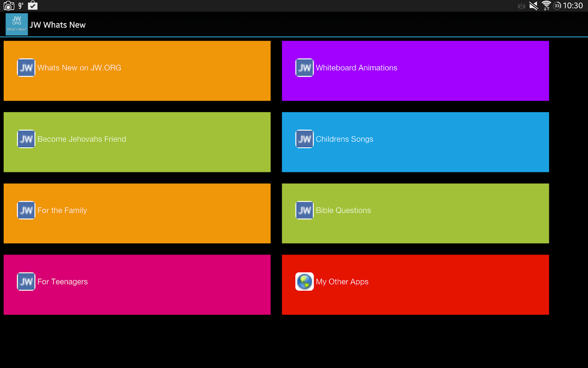Viewport: 588px width, 368px height.
Task: Click the JW icon beside Childrens Songs
Action: coord(305,139)
